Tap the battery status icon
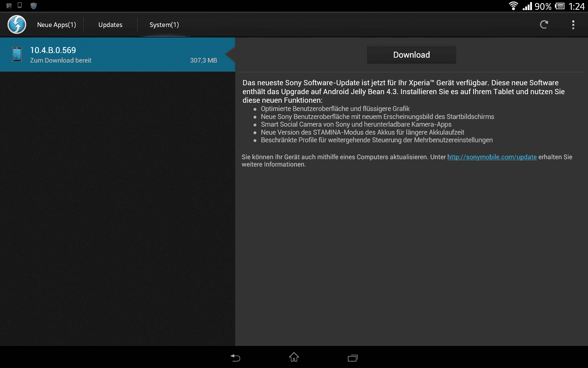Viewport: 588px width, 368px height. tap(560, 6)
